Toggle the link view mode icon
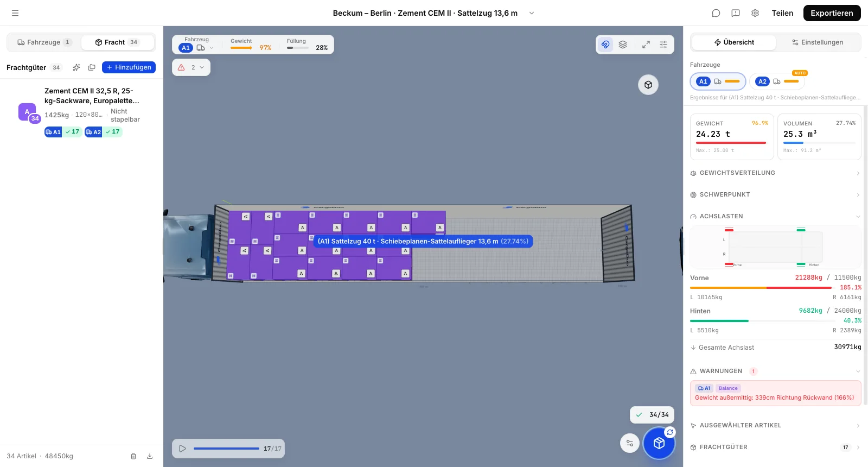The height and width of the screenshot is (467, 868). tap(605, 45)
